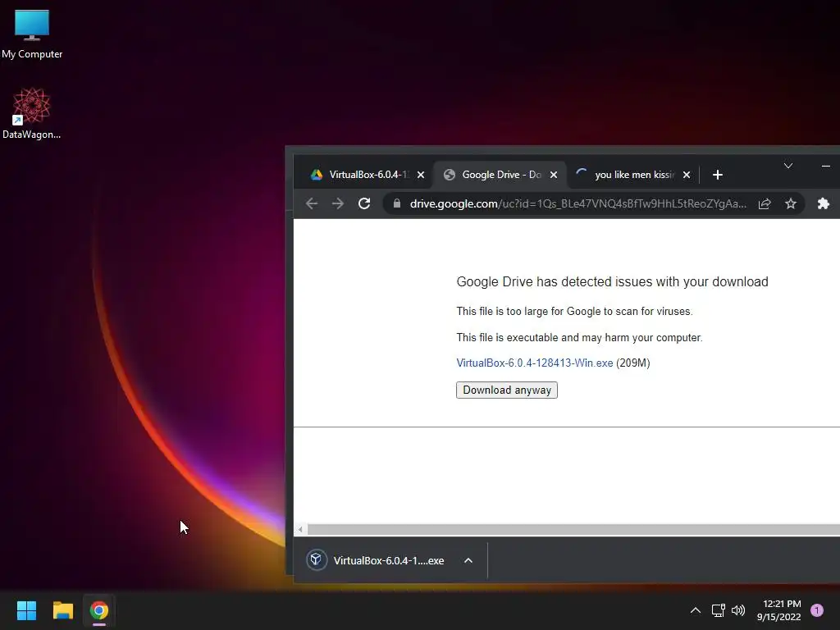Select the Google Drive download tab
840x630 pixels.
tap(500, 175)
